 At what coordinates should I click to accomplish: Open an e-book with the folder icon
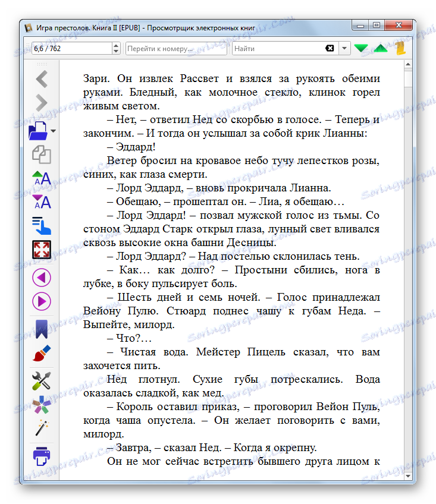[38, 131]
